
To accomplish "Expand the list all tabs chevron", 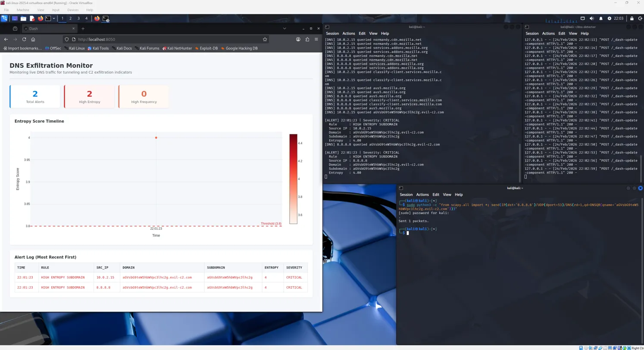I will tap(284, 28).
